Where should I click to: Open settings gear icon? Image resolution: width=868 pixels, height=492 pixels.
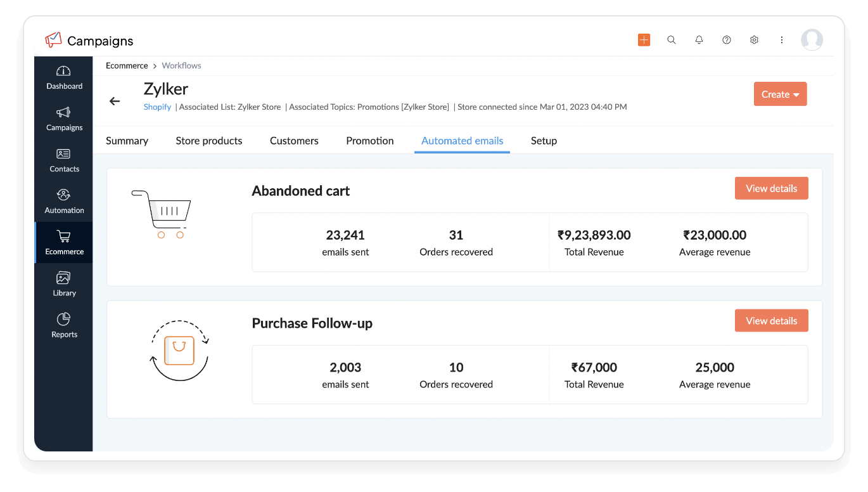[x=754, y=40]
